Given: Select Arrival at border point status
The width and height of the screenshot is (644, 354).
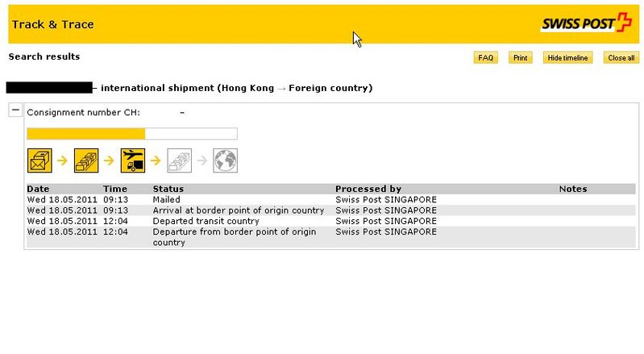Looking at the screenshot, I should point(239,210).
